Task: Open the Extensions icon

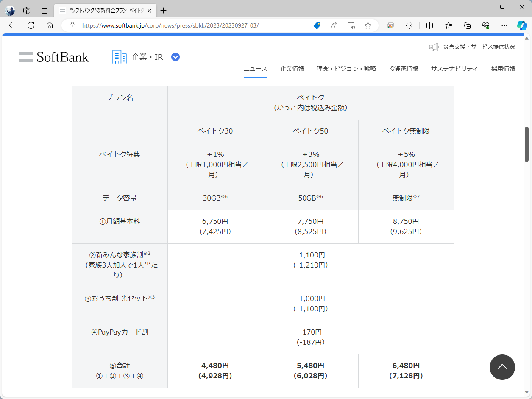Action: 409,25
